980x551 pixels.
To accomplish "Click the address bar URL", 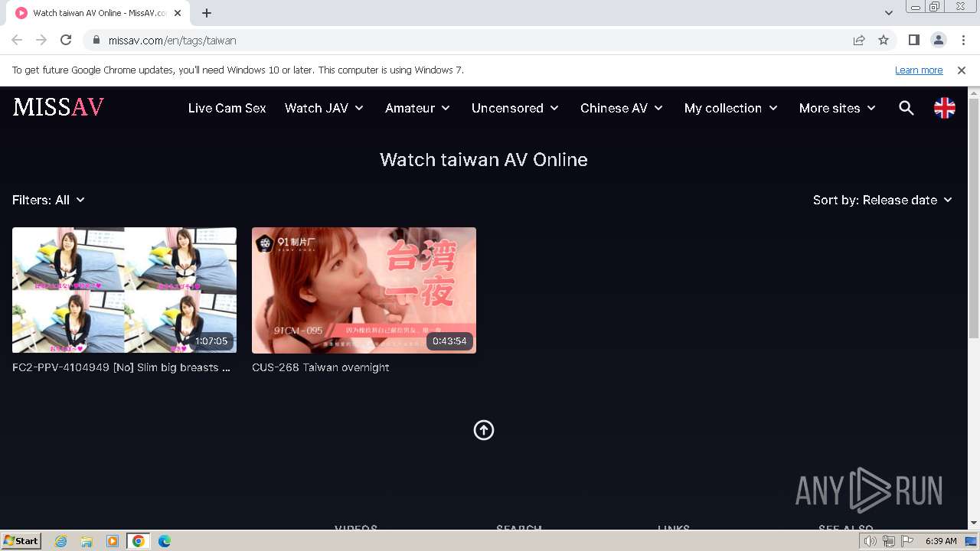I will [172, 41].
